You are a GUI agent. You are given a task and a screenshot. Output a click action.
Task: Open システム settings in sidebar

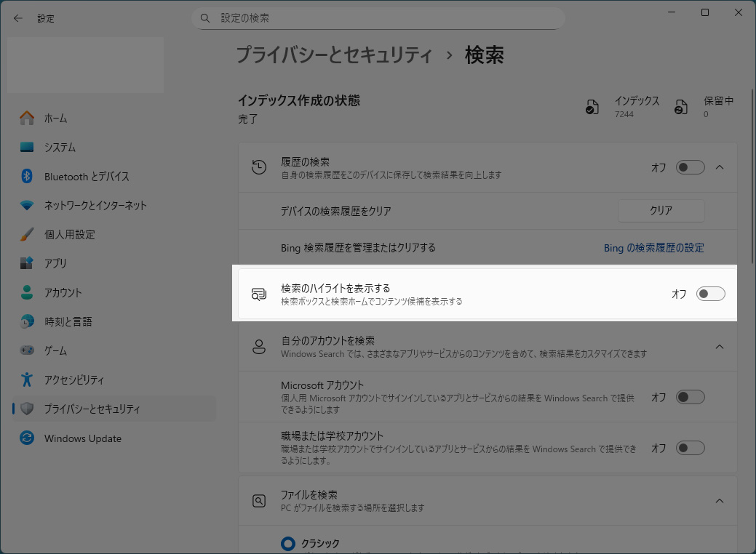(x=60, y=147)
